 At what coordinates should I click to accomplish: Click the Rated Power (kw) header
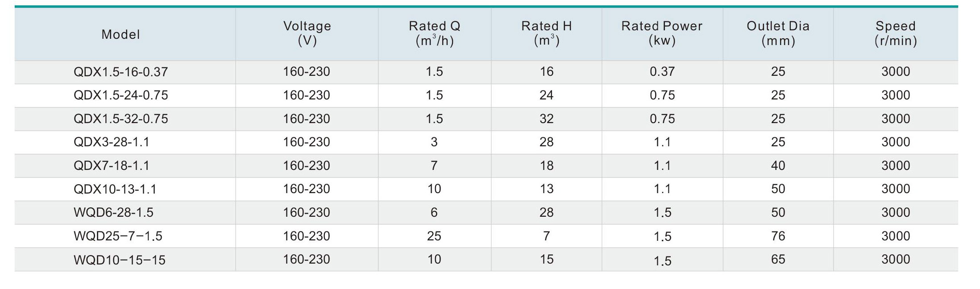(x=662, y=33)
